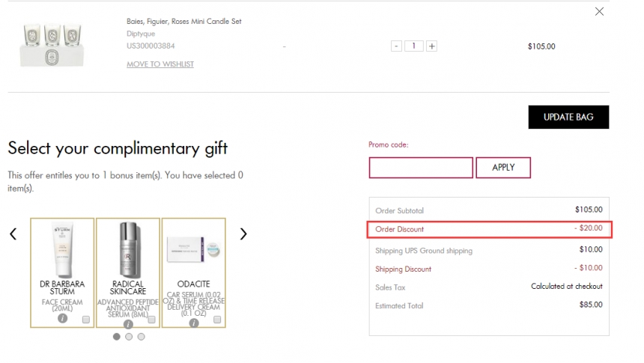This screenshot has height=363, width=644.
Task: Apply the promo code
Action: [503, 168]
